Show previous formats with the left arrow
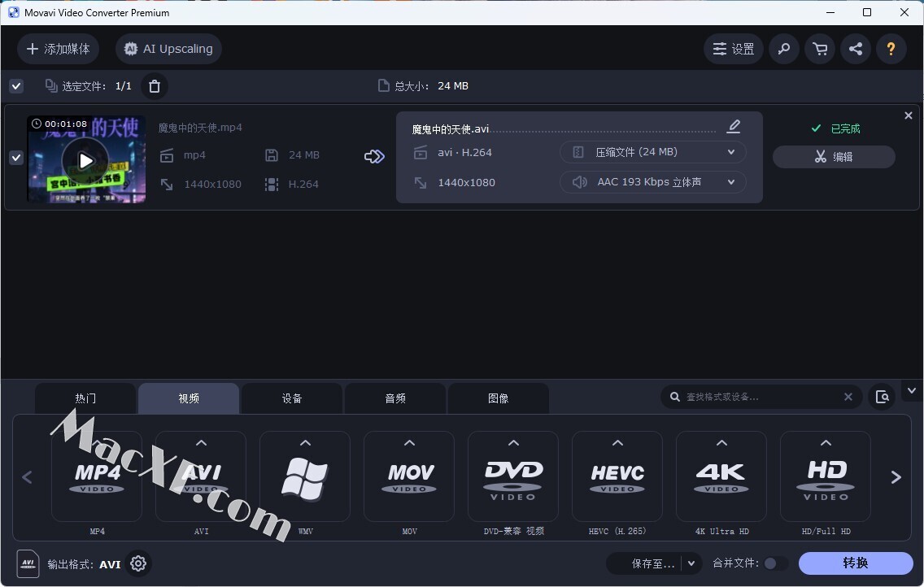This screenshot has width=924, height=587. (x=27, y=477)
